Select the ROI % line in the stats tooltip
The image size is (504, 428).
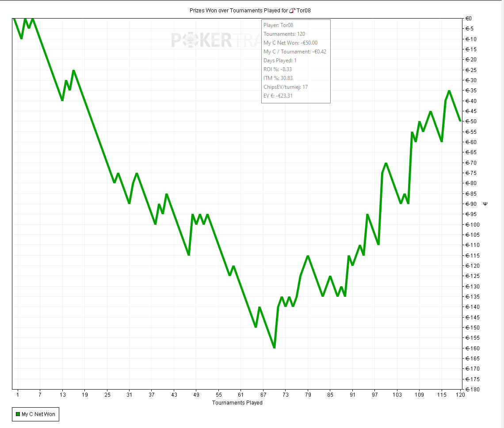point(278,69)
